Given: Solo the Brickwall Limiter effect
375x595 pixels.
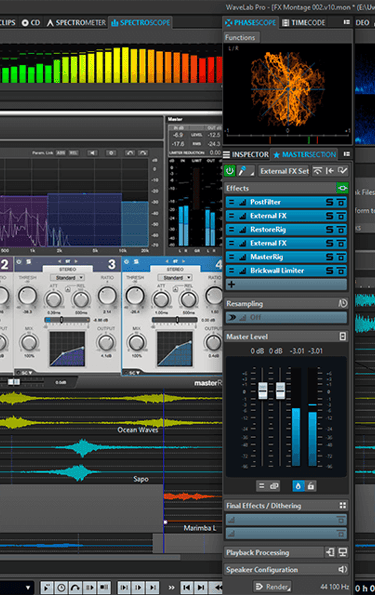Looking at the screenshot, I should pyautogui.click(x=330, y=271).
